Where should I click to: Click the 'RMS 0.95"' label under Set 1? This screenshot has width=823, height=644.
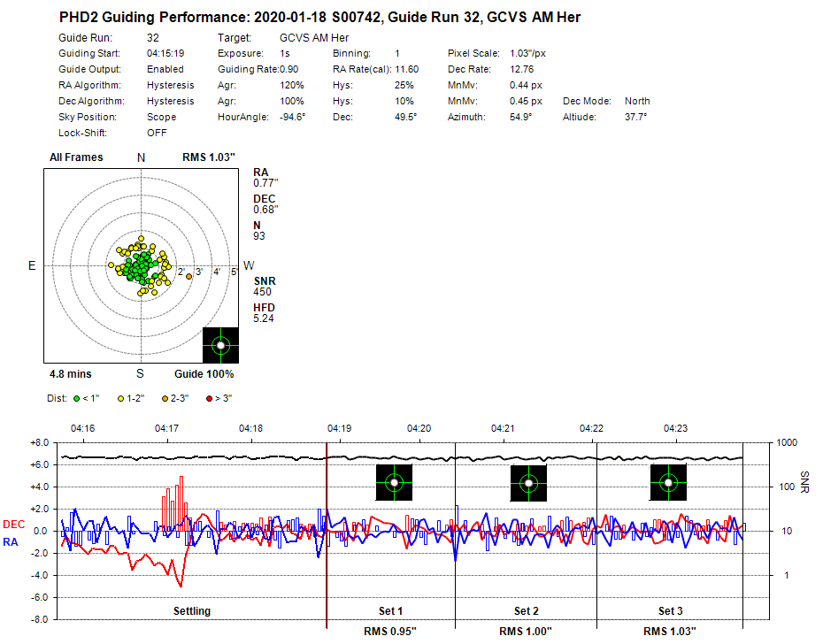pyautogui.click(x=390, y=632)
